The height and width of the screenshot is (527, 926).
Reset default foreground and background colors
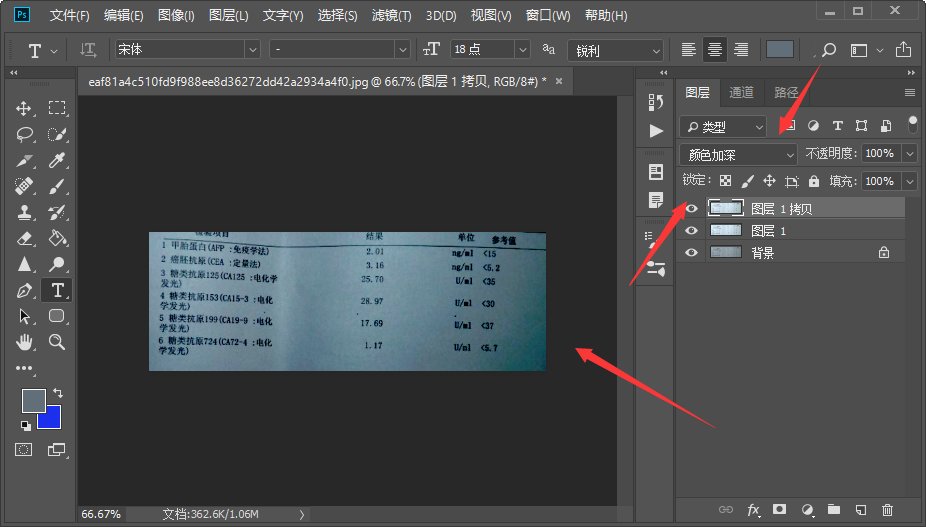(25, 425)
